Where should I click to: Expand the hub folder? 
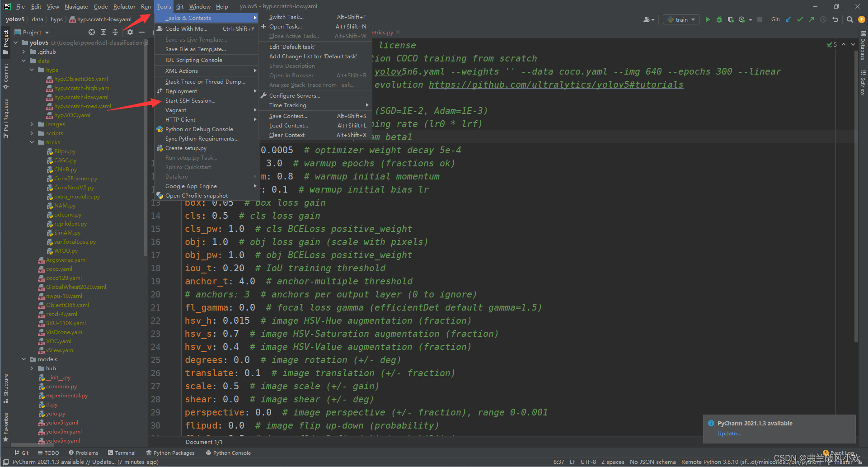point(32,368)
